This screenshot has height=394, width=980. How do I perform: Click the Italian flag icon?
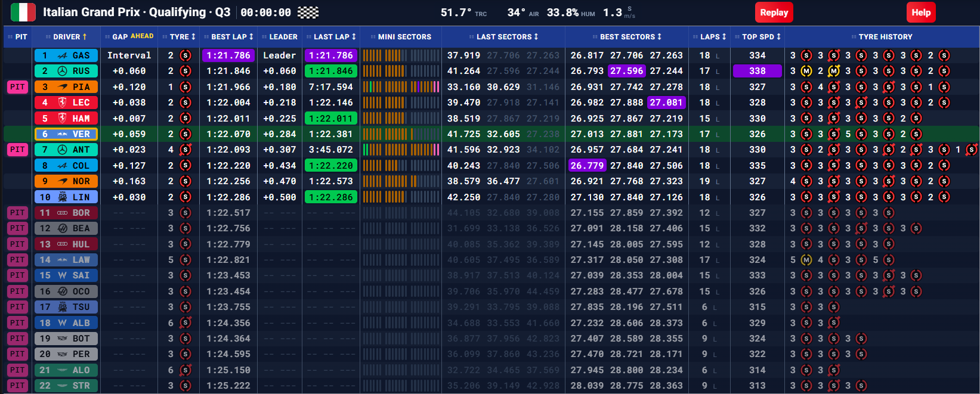pos(23,12)
